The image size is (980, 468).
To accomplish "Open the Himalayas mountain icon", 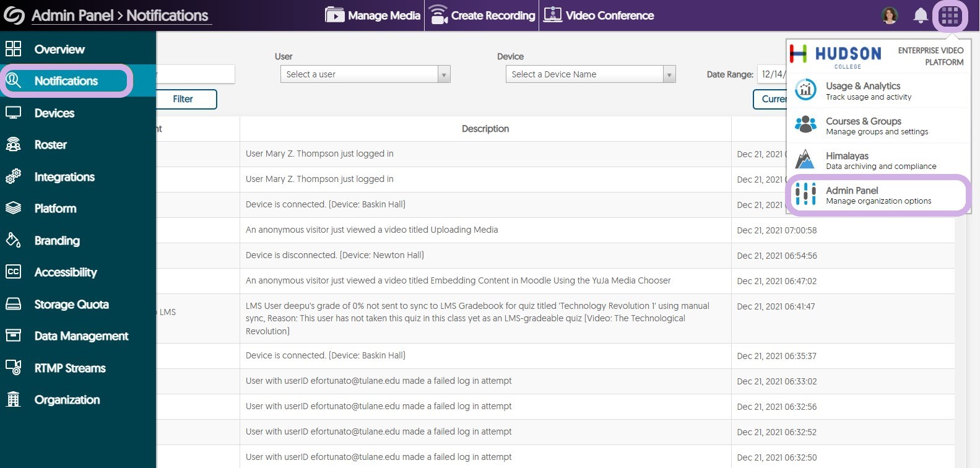I will (x=805, y=160).
